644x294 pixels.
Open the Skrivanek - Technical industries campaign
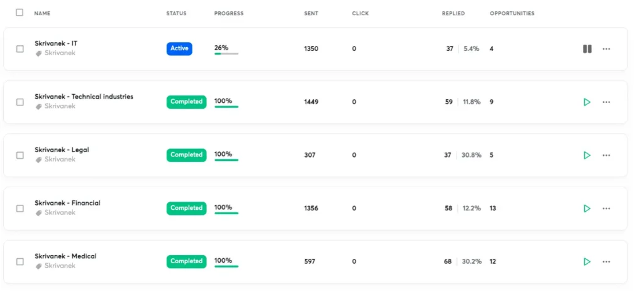point(84,97)
